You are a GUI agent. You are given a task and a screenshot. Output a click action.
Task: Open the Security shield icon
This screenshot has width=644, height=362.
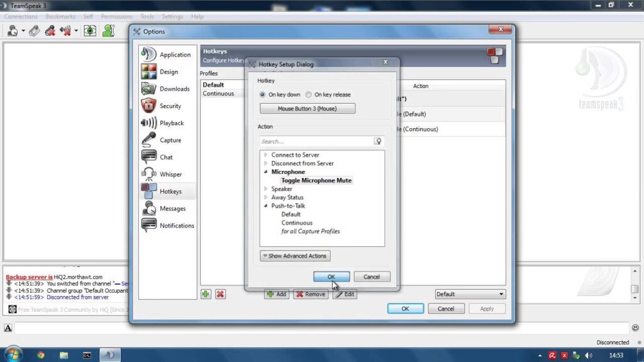(x=148, y=106)
